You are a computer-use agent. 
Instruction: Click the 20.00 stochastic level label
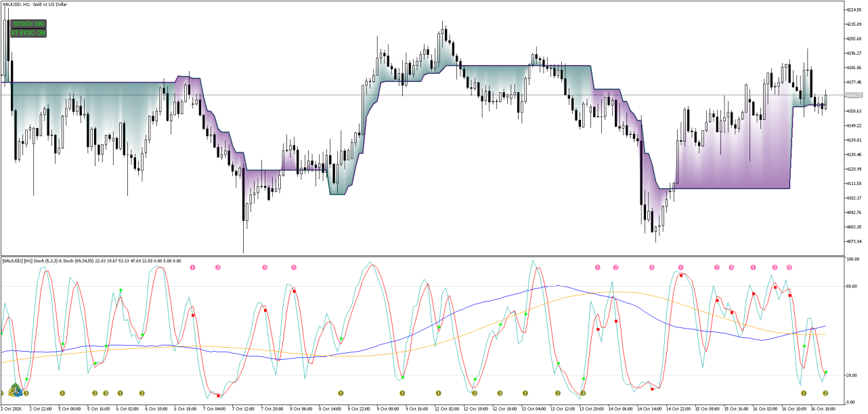pos(852,375)
